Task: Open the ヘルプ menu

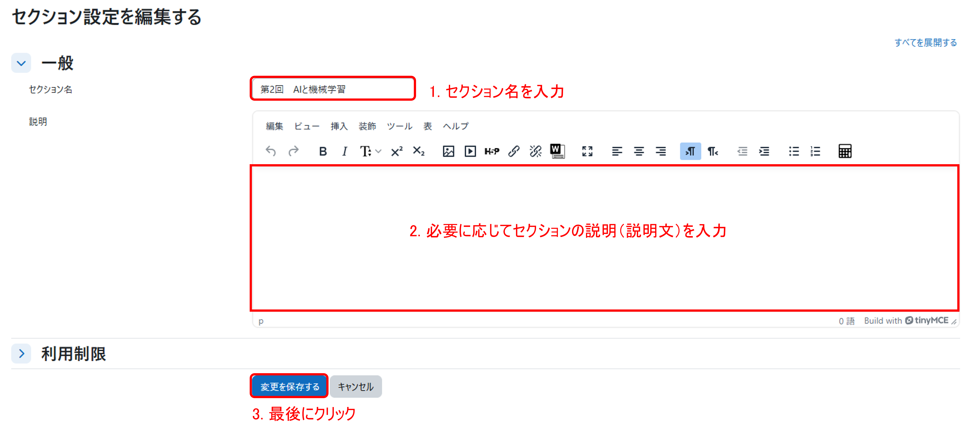Action: [x=456, y=126]
